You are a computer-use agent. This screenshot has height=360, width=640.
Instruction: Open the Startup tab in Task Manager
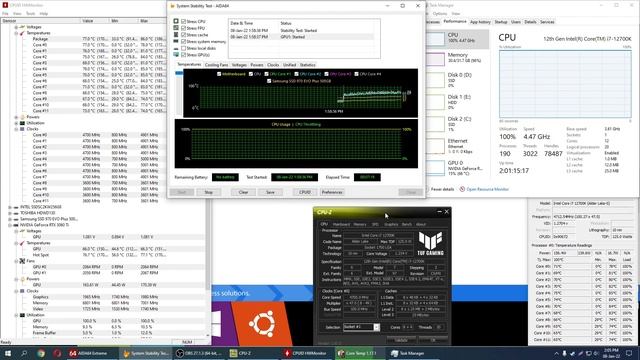pyautogui.click(x=501, y=22)
